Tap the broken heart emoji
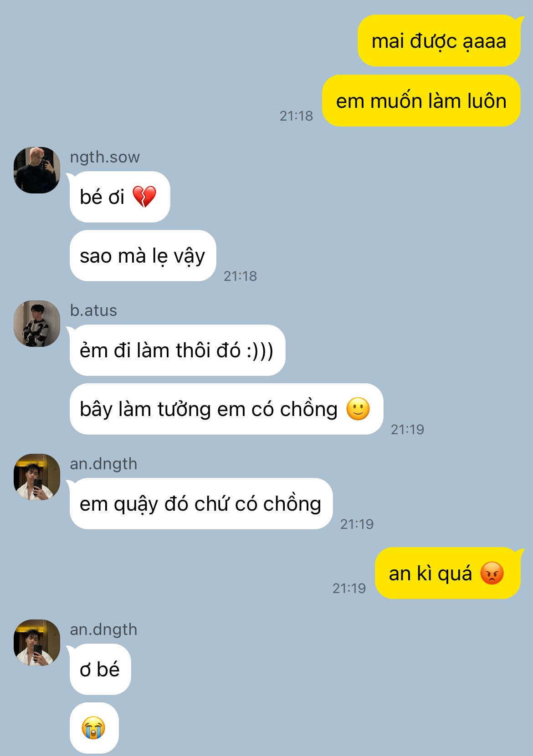 coord(144,197)
